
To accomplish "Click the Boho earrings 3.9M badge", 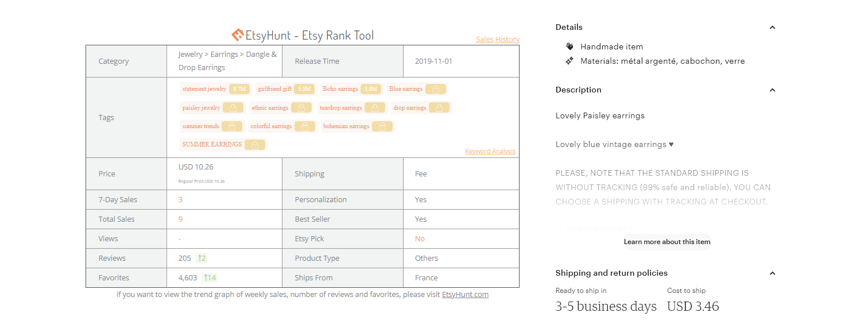I will click(371, 89).
